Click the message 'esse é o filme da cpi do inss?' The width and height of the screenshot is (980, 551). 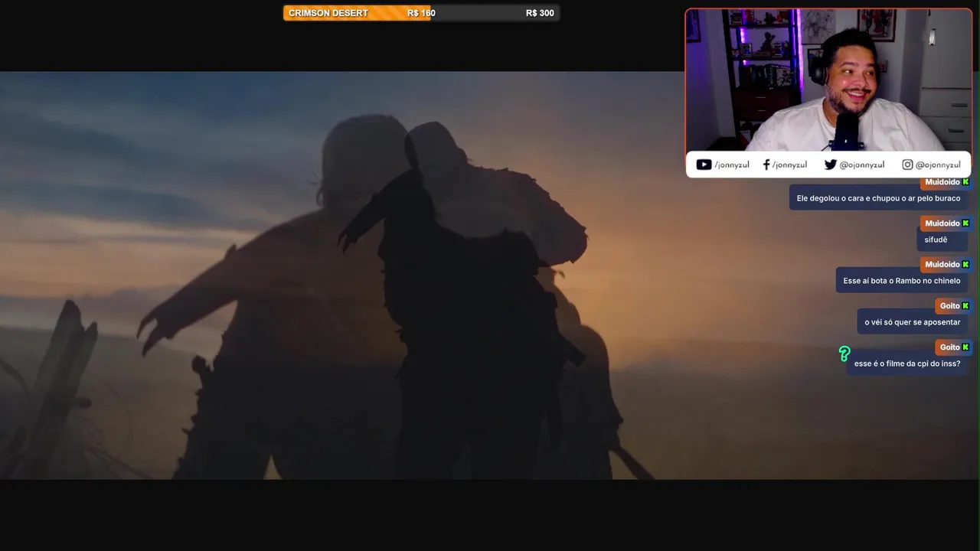[907, 364]
